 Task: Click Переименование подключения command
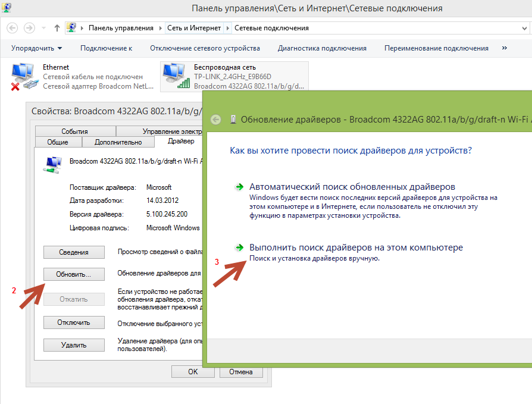point(436,48)
